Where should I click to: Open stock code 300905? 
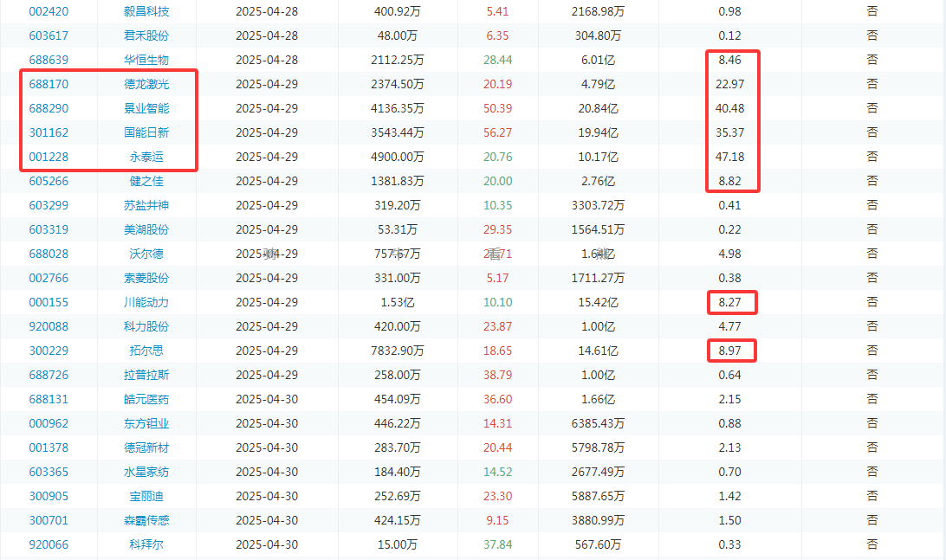point(49,496)
